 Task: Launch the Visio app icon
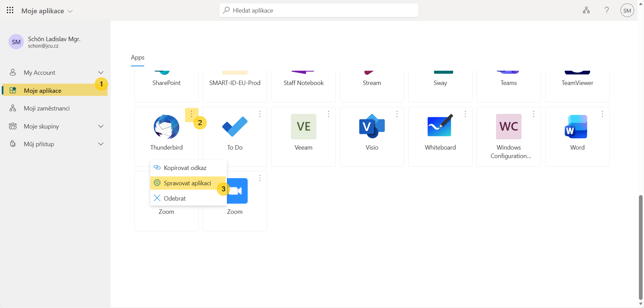click(x=371, y=126)
